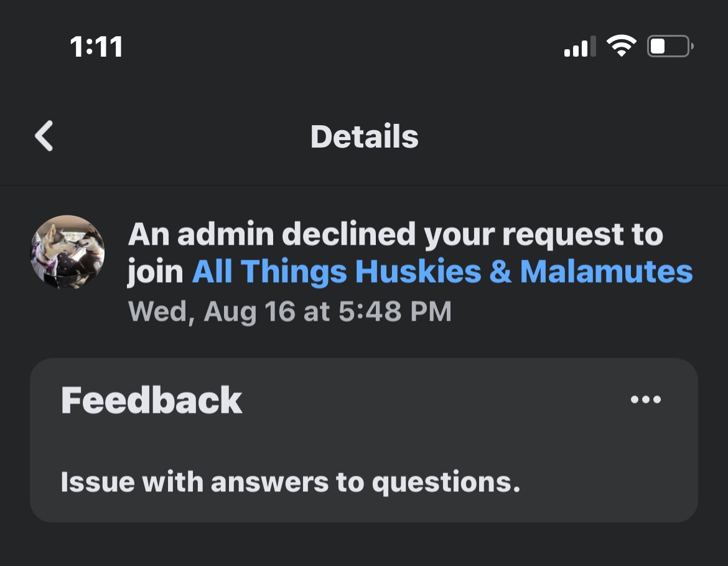Click "All Things" in the group link

[269, 272]
